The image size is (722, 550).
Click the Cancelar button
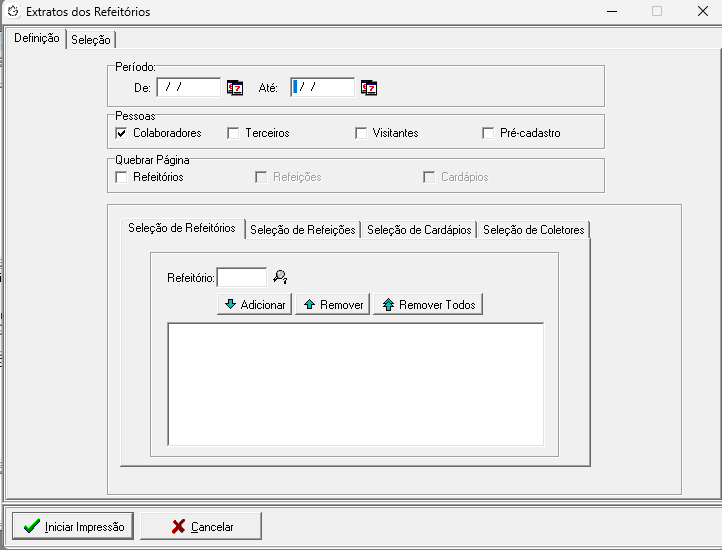coord(201,526)
